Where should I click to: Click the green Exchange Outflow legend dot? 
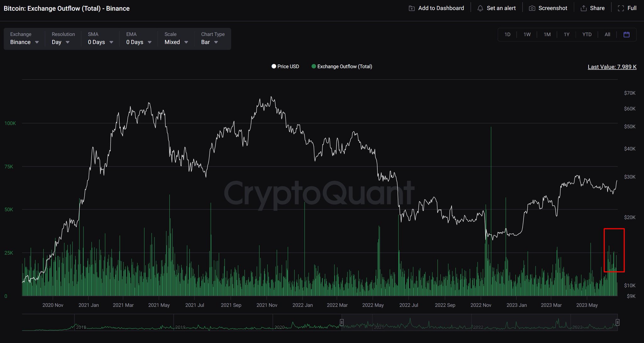314,66
